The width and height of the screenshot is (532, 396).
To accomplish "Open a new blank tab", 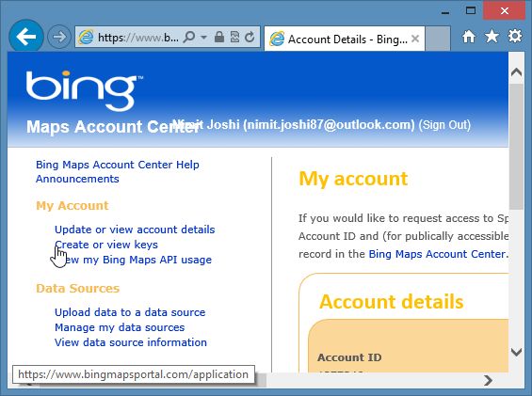I will click(438, 39).
